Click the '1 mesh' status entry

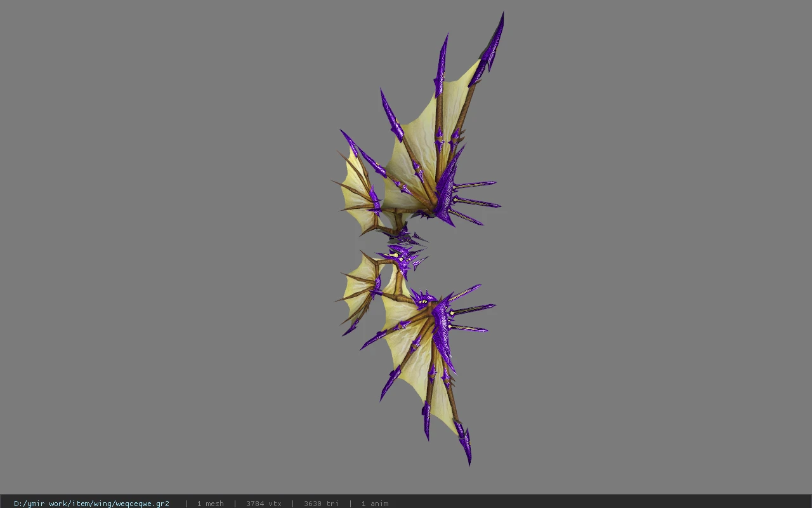[x=210, y=504]
